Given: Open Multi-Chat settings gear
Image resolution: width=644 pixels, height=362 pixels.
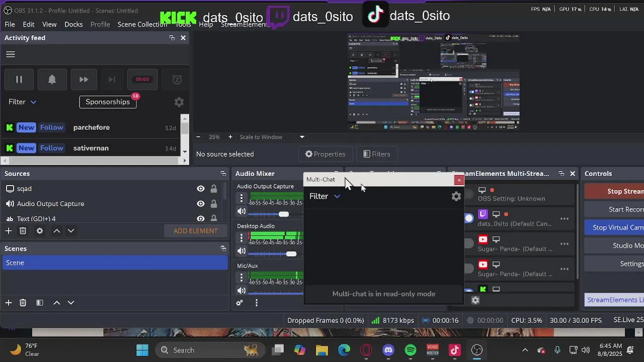Looking at the screenshot, I should (x=456, y=197).
